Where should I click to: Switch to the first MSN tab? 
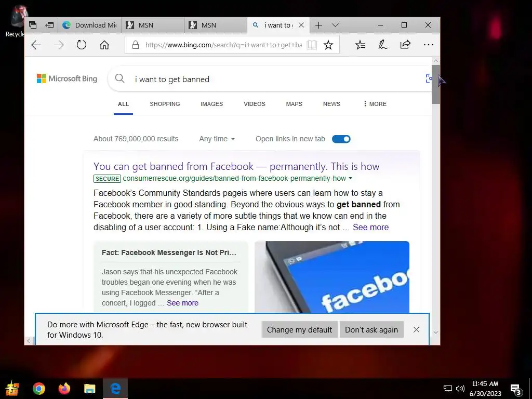[152, 25]
